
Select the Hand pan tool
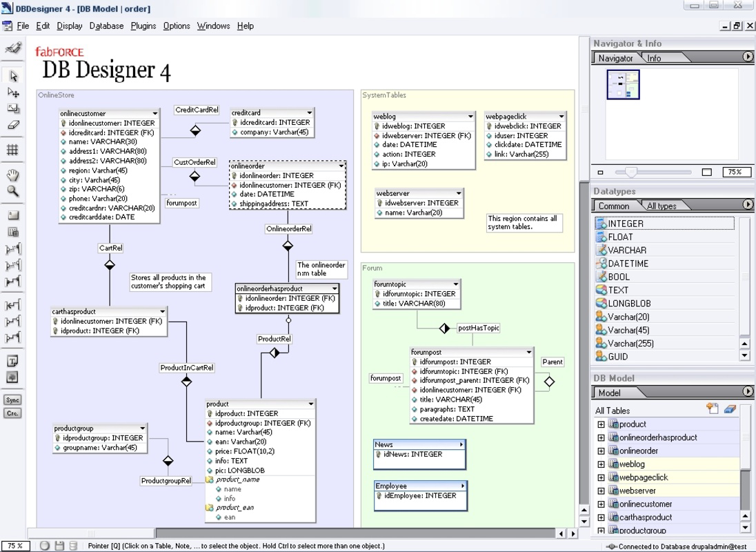[13, 175]
